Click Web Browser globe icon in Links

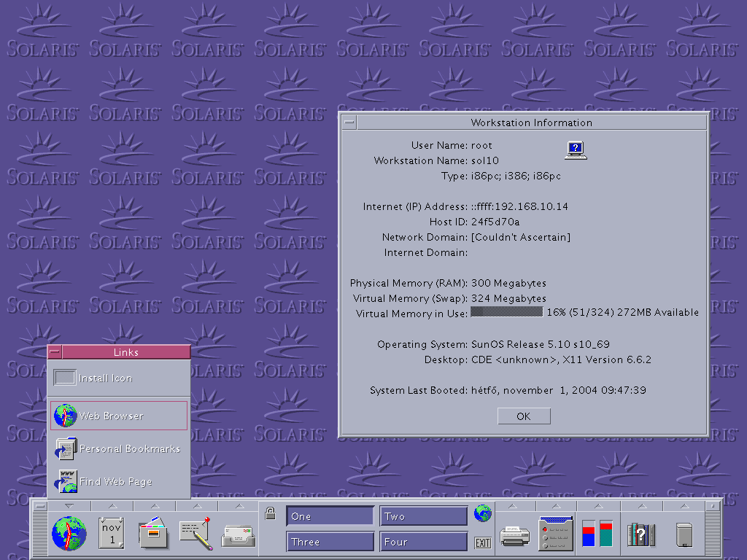(x=65, y=416)
